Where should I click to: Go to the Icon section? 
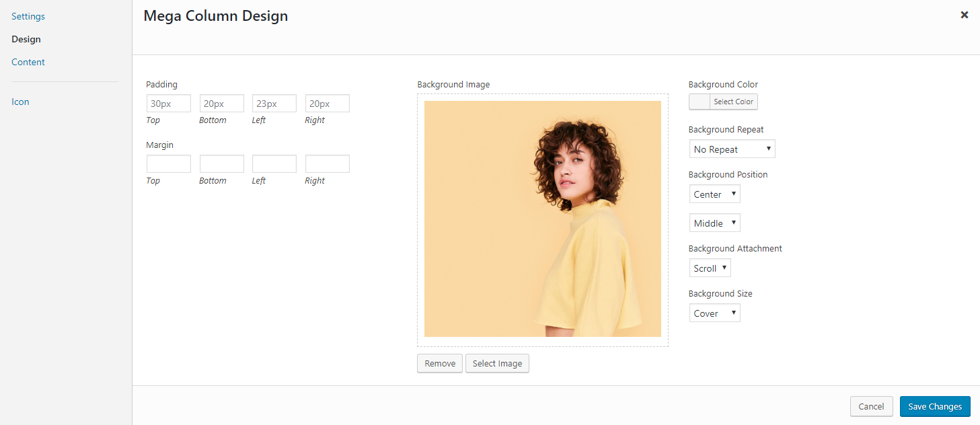pyautogui.click(x=20, y=102)
